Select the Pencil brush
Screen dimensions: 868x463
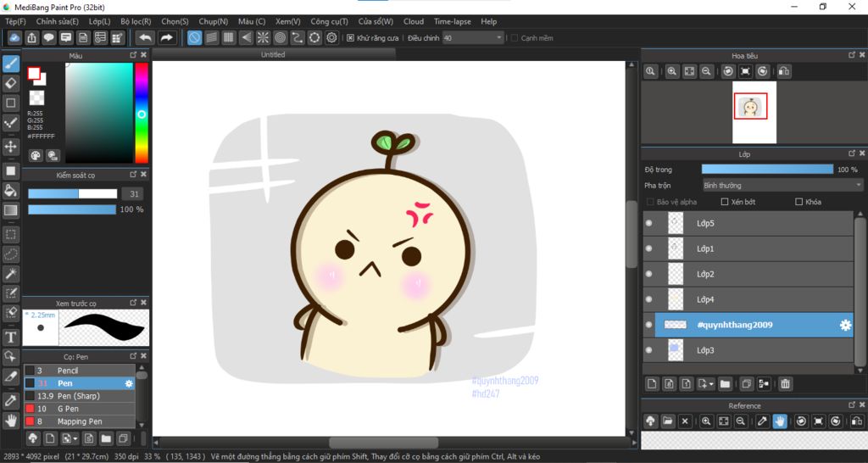[x=79, y=371]
